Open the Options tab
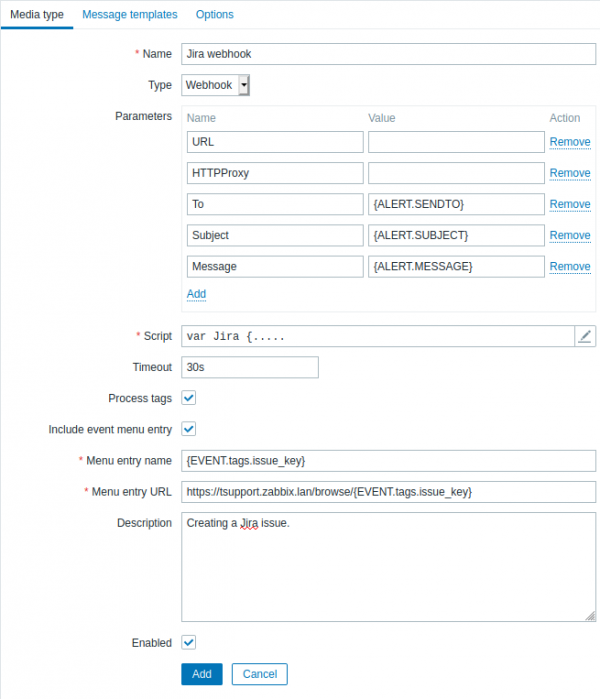This screenshot has height=699, width=600. pyautogui.click(x=214, y=15)
